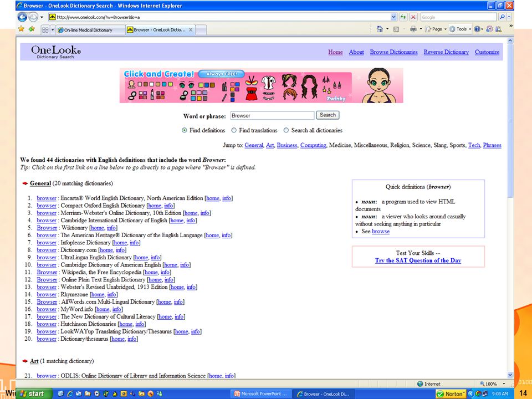The height and width of the screenshot is (399, 532).
Task: Switch to Microsoft PowerPoint taskbar button
Action: (x=260, y=394)
